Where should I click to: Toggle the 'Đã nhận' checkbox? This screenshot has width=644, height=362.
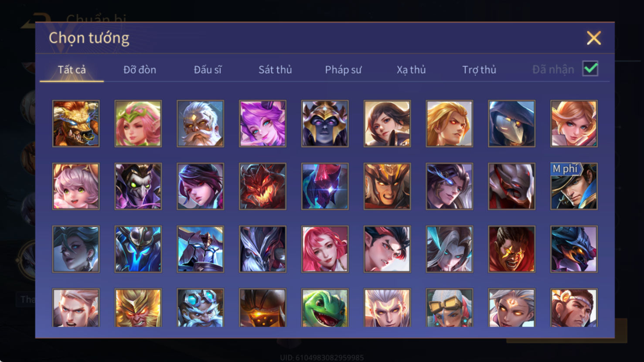[590, 69]
